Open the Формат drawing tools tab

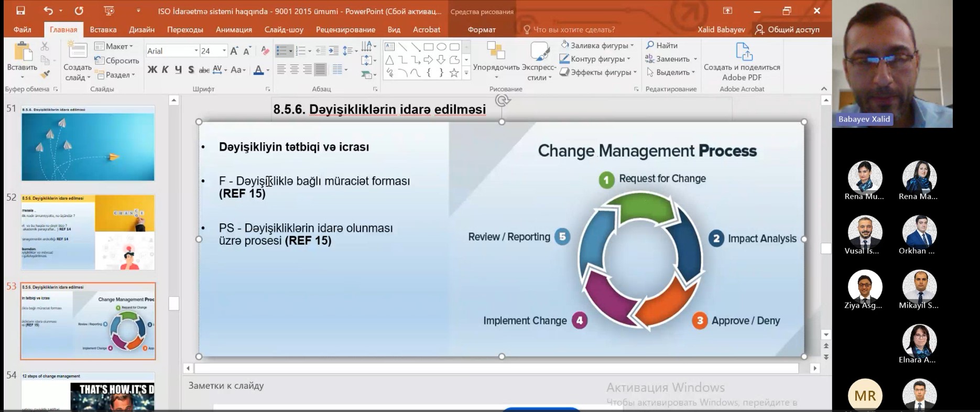coord(482,29)
